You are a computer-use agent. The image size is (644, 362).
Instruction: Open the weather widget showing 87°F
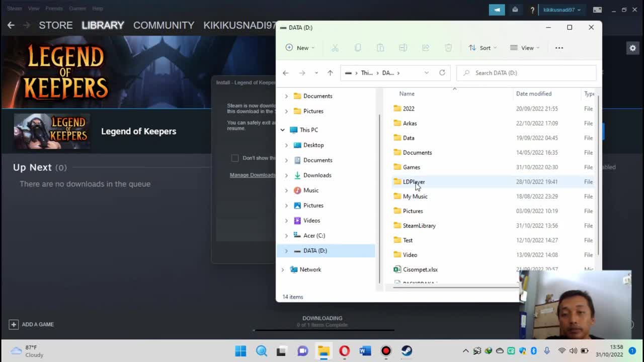click(28, 351)
